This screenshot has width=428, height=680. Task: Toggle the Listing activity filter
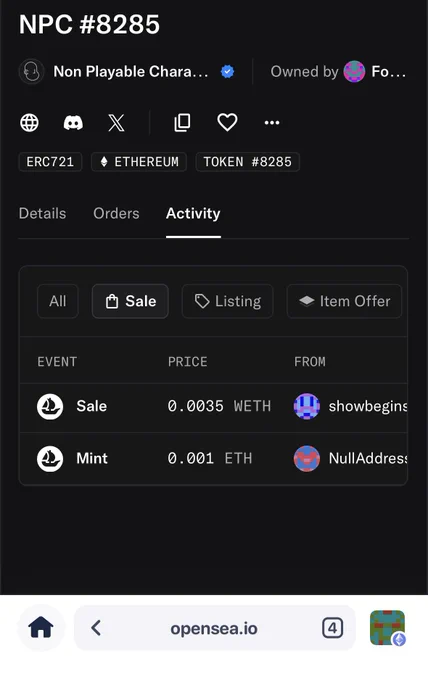[227, 301]
